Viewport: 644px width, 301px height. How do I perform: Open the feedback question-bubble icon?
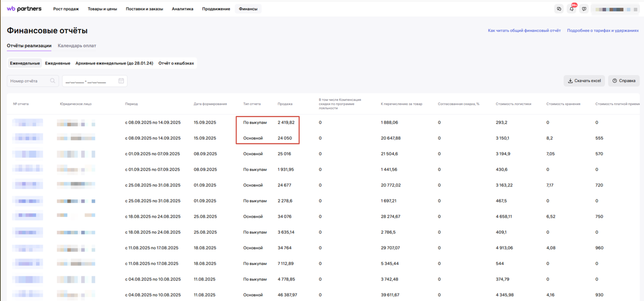click(584, 9)
